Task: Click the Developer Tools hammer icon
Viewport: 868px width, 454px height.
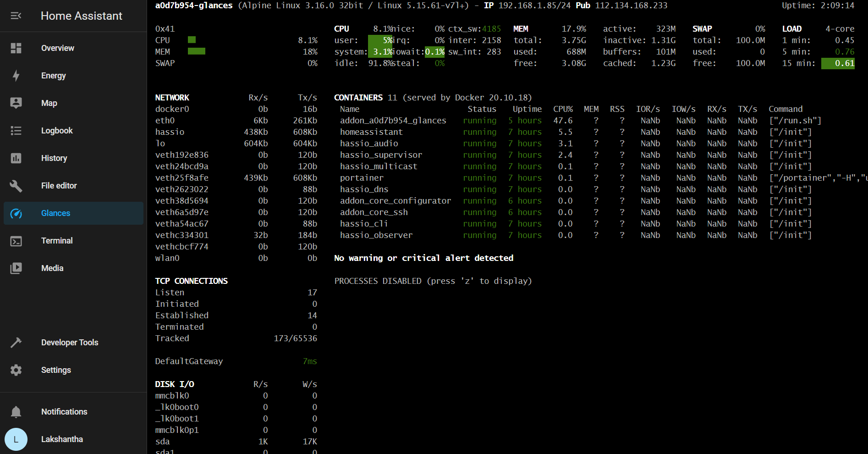Action: pos(16,343)
